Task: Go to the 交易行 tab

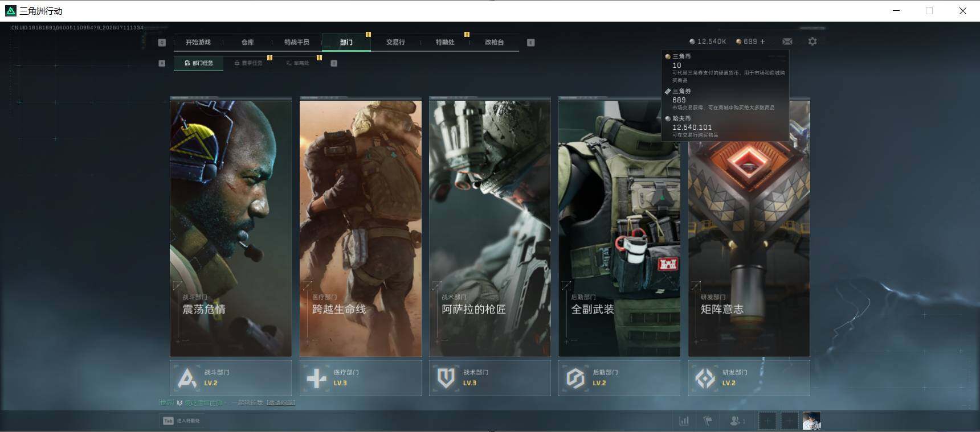Action: [395, 42]
